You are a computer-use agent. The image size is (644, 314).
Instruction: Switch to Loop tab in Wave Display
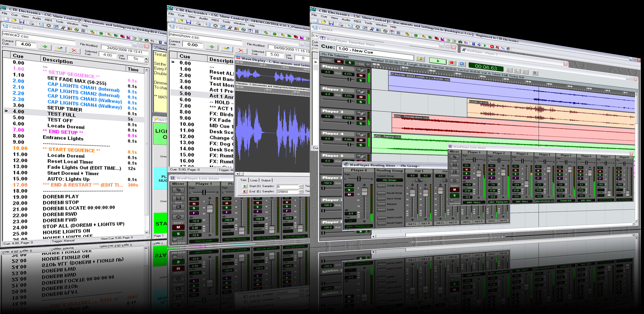point(254,180)
